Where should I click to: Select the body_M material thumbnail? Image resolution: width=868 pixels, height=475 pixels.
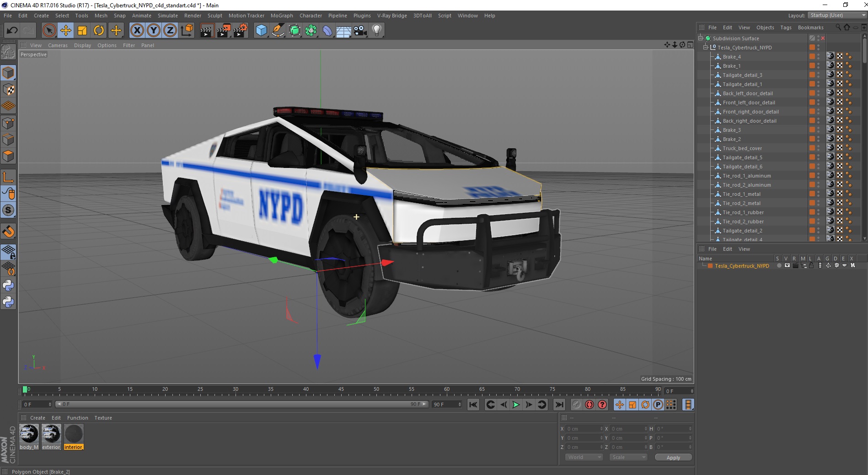(29, 434)
